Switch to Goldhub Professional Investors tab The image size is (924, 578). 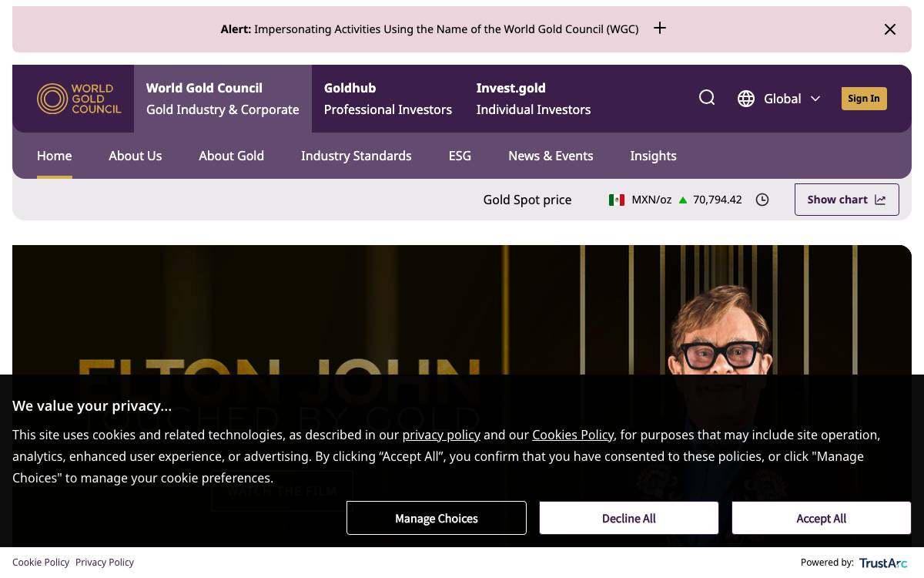pos(388,99)
